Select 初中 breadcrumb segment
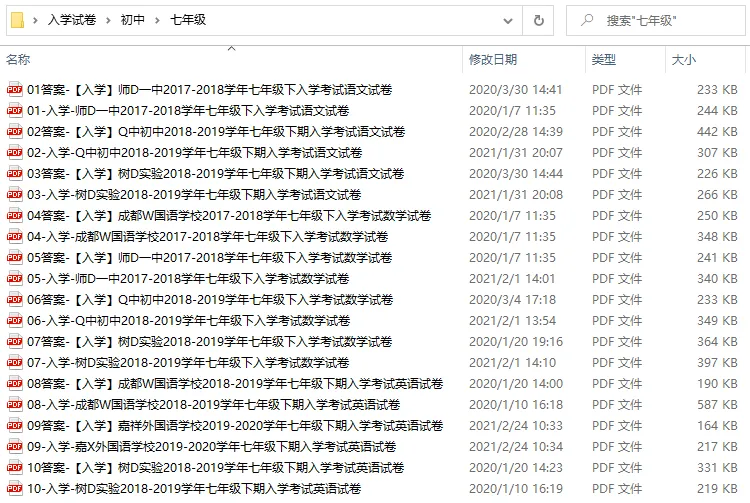Image resolution: width=750 pixels, height=503 pixels. tap(132, 20)
